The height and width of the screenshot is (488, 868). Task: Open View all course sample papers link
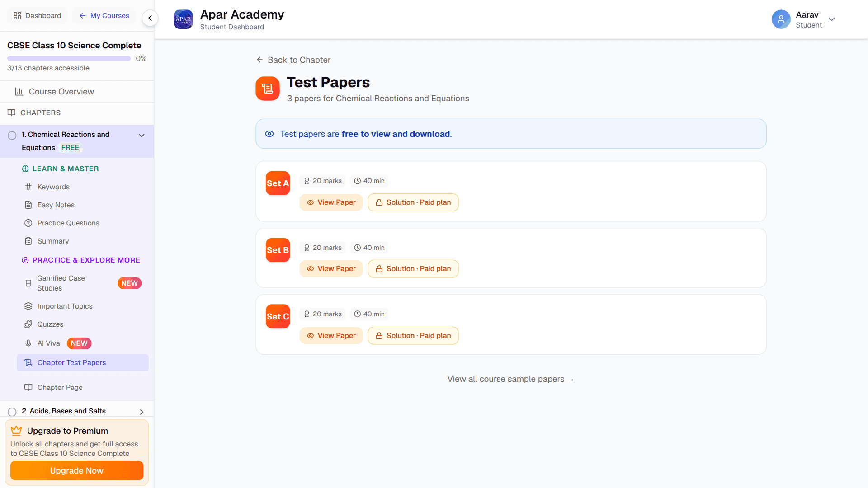(x=511, y=379)
